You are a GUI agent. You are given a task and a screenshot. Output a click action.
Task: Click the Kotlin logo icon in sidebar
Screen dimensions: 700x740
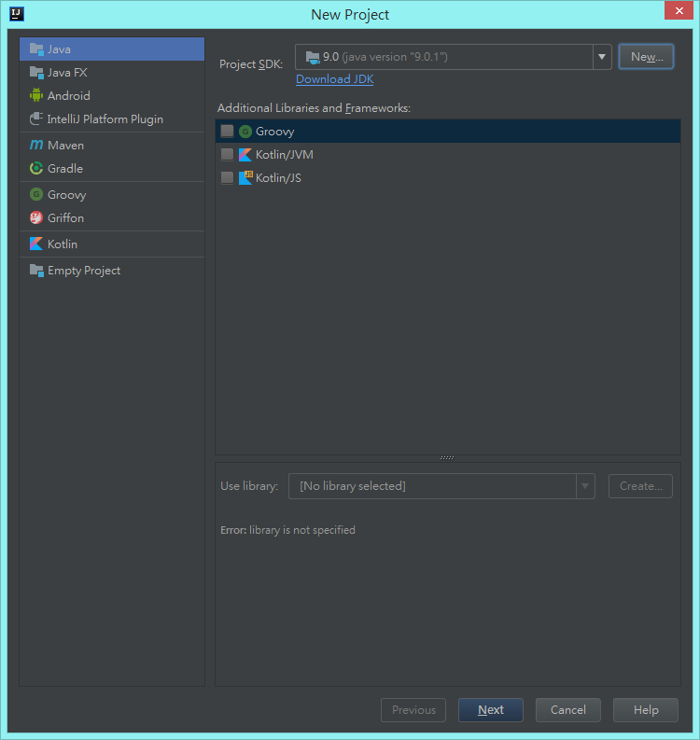(36, 244)
